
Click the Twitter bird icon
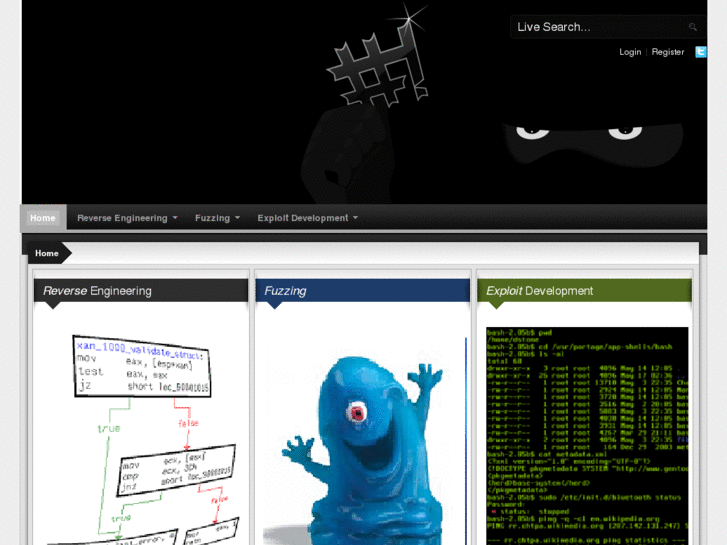coord(701,52)
